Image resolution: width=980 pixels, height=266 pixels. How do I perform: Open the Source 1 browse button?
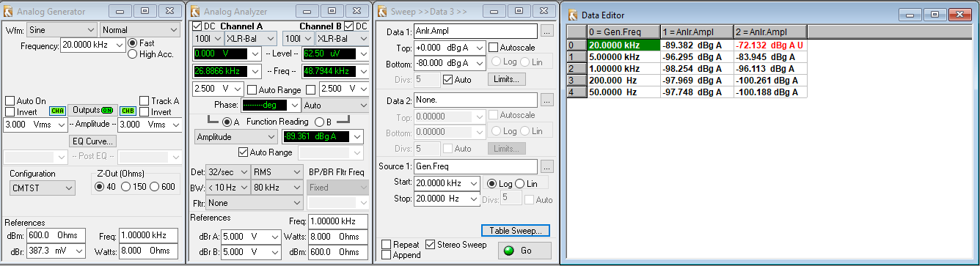[x=547, y=167]
